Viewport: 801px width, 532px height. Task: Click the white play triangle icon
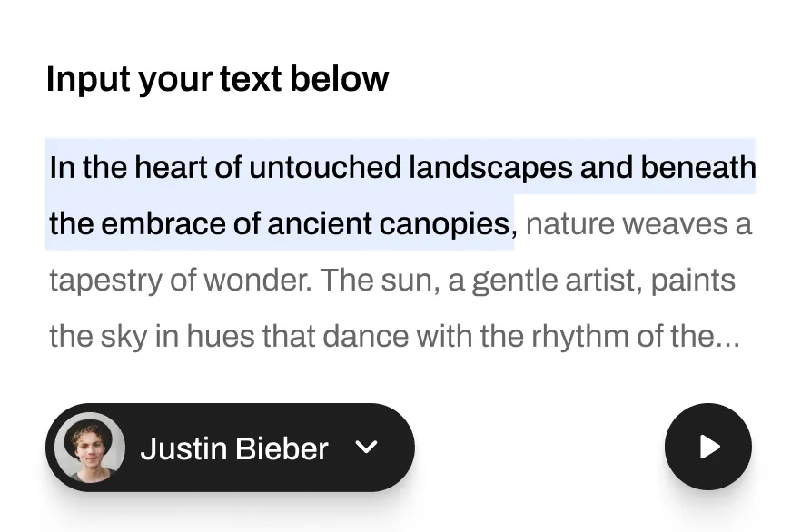(710, 447)
